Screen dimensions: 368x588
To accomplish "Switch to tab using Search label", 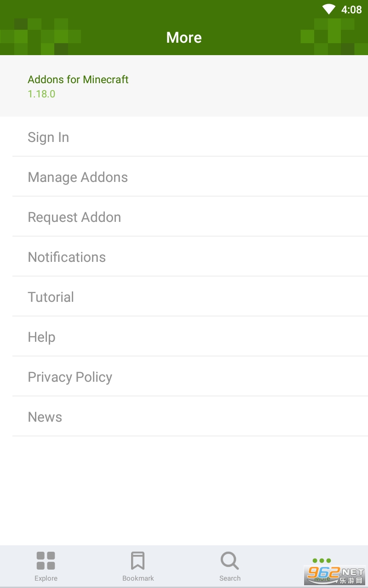I will pos(230,578).
